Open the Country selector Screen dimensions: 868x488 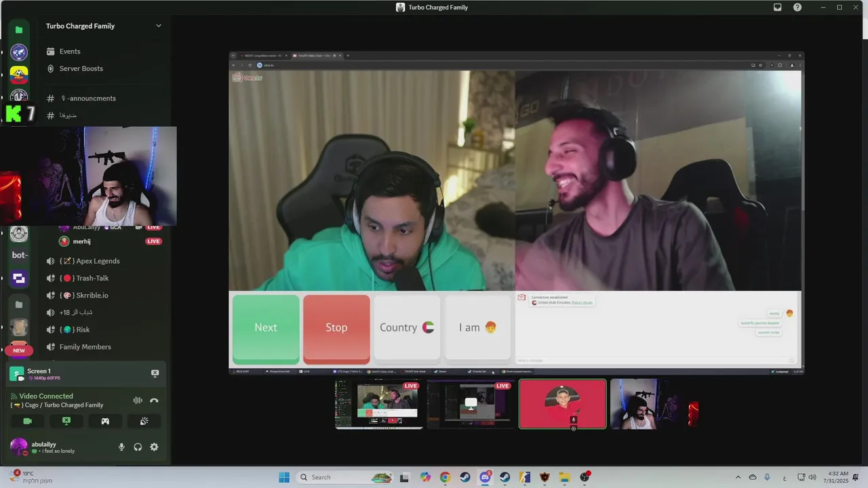pyautogui.click(x=407, y=328)
